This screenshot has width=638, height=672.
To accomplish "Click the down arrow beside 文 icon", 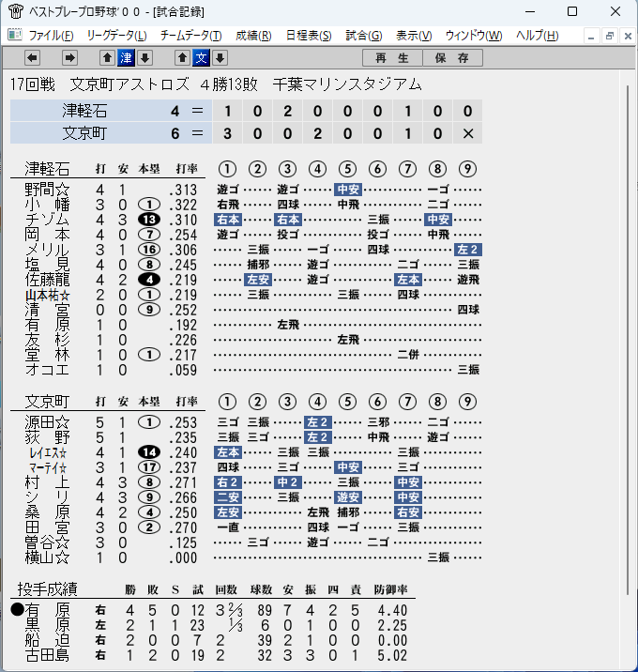I will [x=220, y=58].
